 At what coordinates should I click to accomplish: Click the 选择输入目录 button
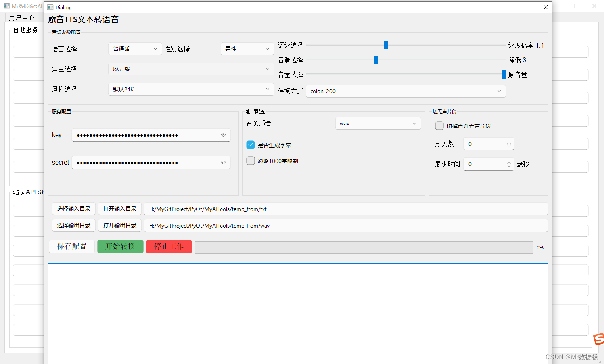pos(74,209)
